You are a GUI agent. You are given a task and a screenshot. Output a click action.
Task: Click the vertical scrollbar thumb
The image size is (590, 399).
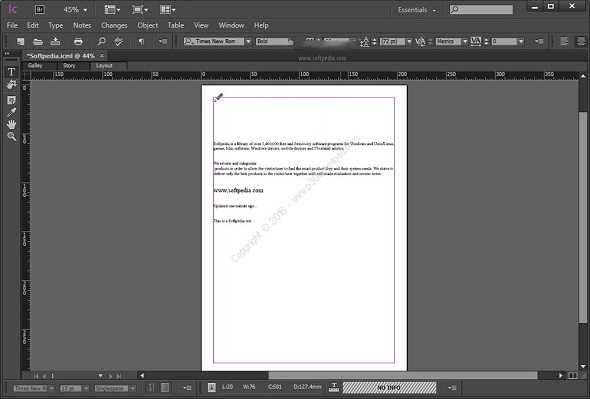pos(583,217)
